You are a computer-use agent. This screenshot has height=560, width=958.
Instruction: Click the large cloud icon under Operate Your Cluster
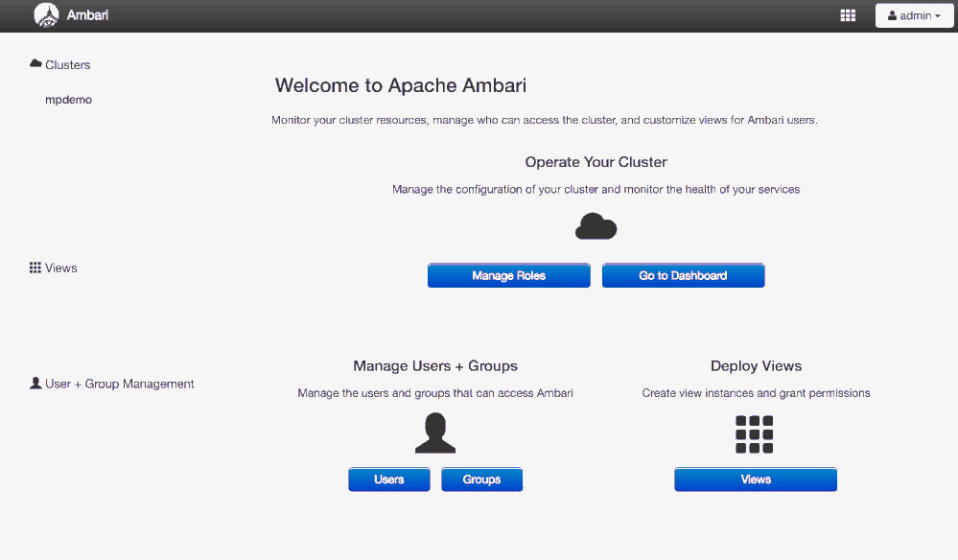tap(596, 226)
